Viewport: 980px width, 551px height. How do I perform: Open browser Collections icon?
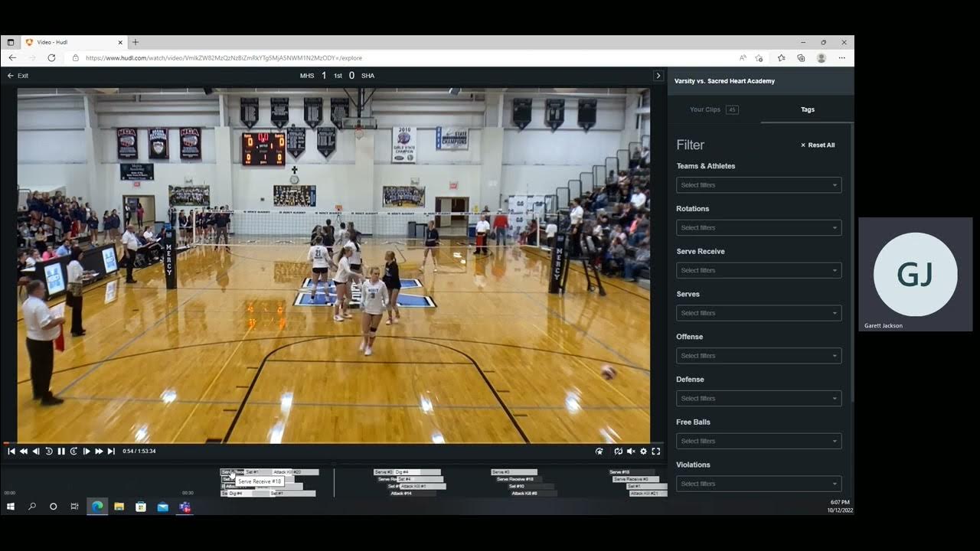pyautogui.click(x=801, y=57)
